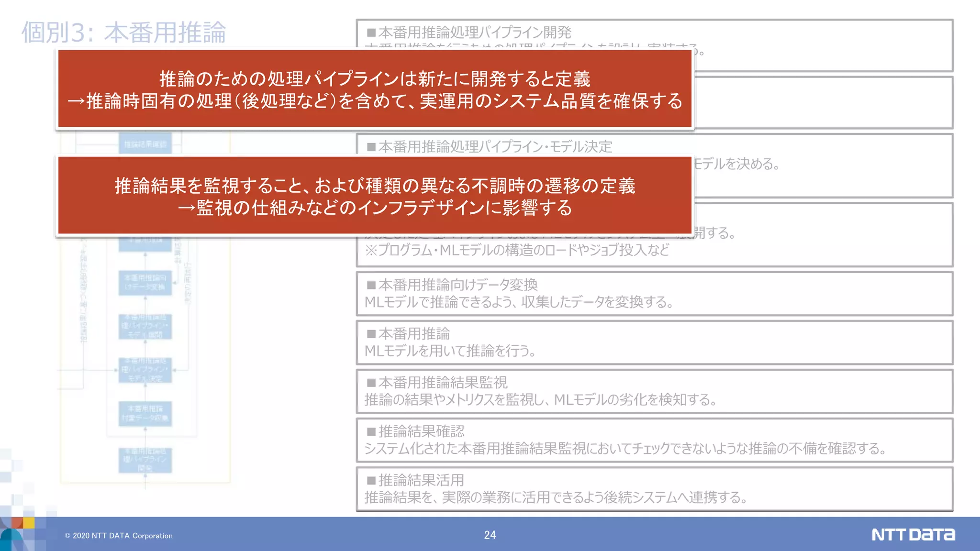
Task: Click text 推論の結果やメトリクスを監視し、MLモデルの劣化を検知する。
Action: [x=541, y=400]
